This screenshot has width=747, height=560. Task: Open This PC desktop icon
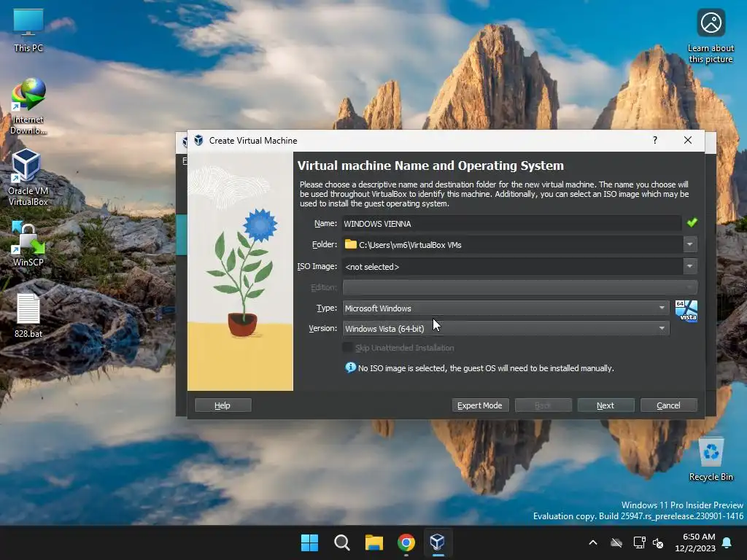[x=28, y=30]
